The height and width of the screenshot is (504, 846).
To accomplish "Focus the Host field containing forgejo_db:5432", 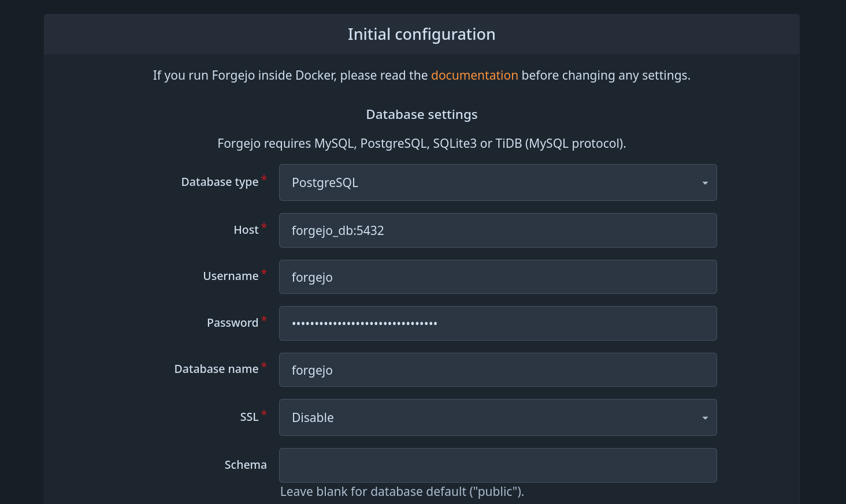I will (497, 230).
